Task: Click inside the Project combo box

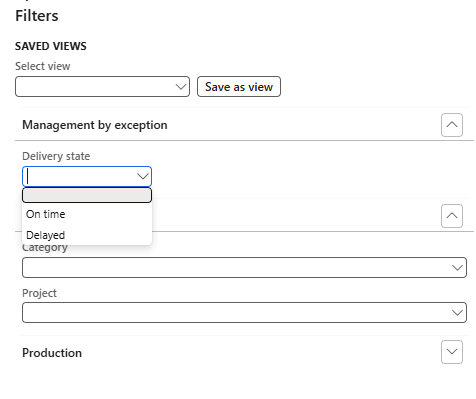Action: [244, 313]
